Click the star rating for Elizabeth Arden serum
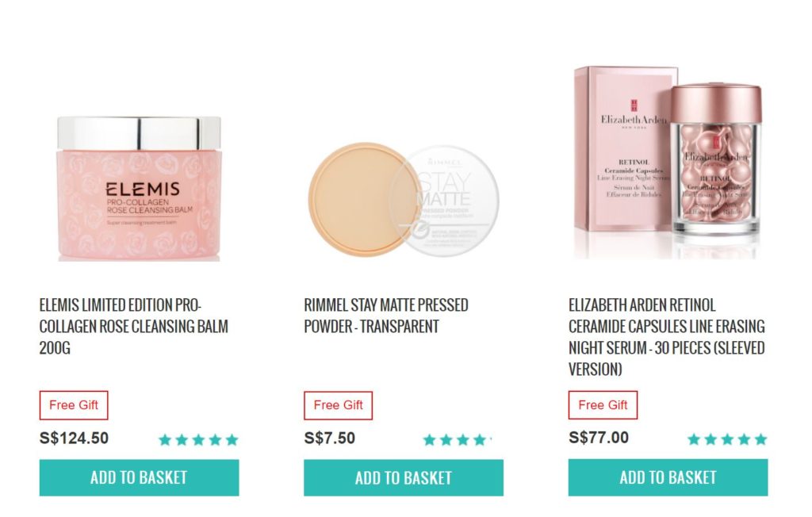Viewport: 812px width, 517px height. click(x=727, y=439)
